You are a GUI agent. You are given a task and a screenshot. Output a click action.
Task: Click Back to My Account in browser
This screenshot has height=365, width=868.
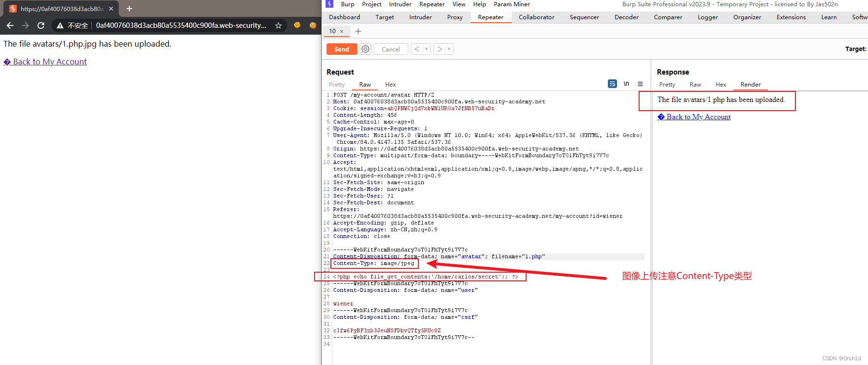click(45, 62)
